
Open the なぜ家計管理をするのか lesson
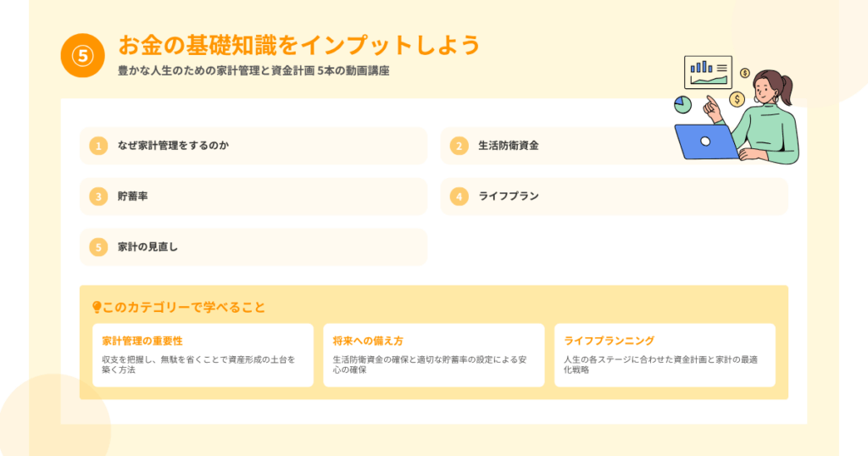pos(253,146)
